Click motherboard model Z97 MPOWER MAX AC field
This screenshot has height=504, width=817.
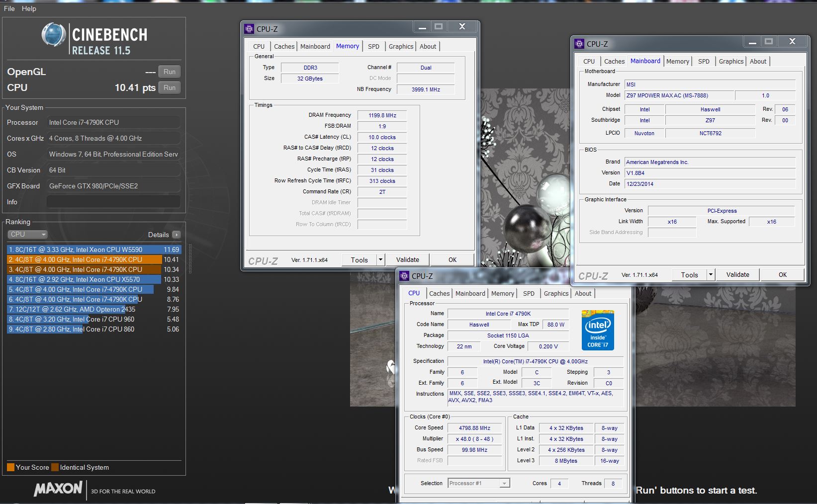click(679, 95)
